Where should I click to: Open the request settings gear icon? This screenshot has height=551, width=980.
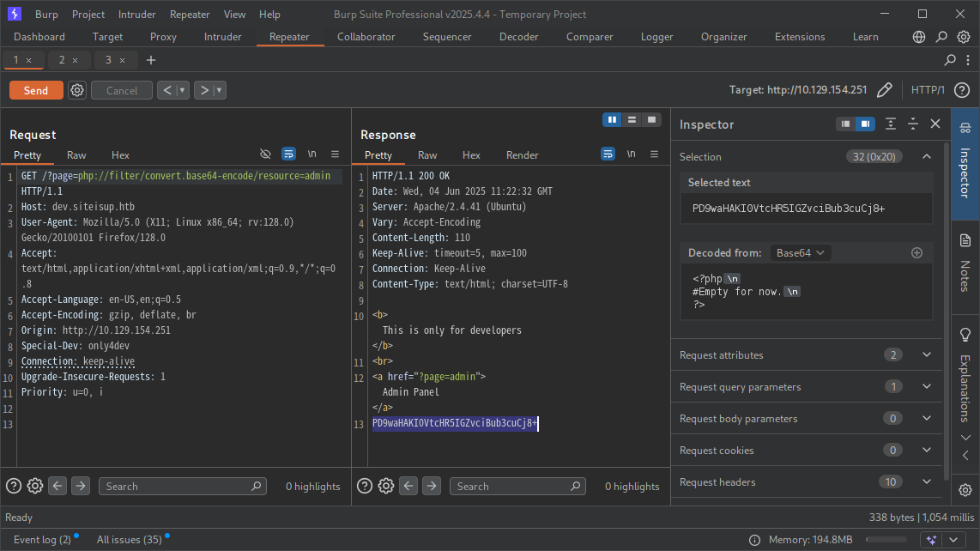[x=77, y=90]
